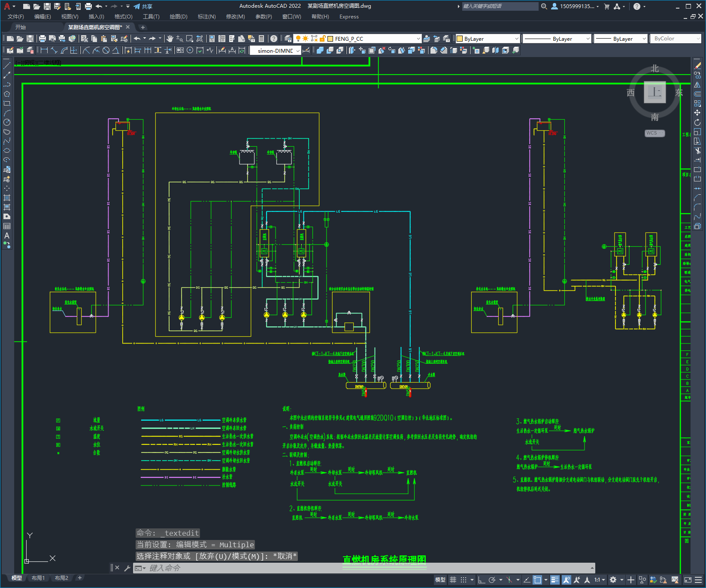Image resolution: width=706 pixels, height=588 pixels.
Task: Click the Pan hand icon
Action: click(170, 39)
